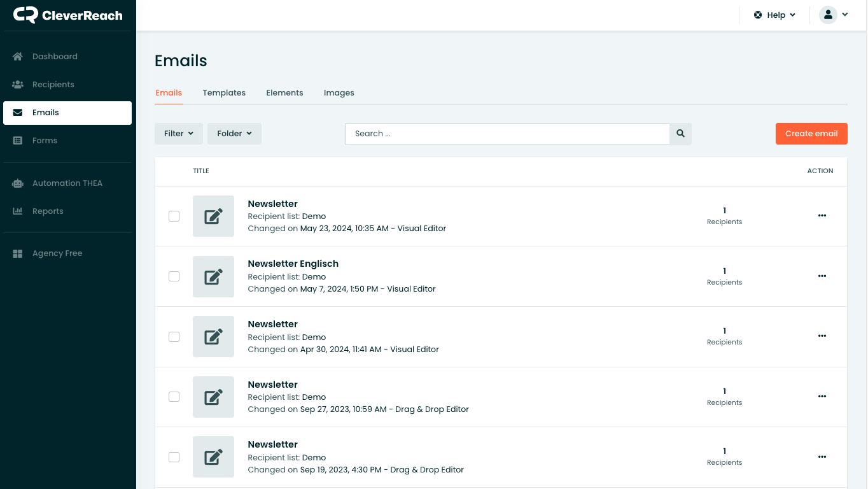Open Automation THEA via the robot icon
Image resolution: width=868 pixels, height=489 pixels.
coord(18,183)
